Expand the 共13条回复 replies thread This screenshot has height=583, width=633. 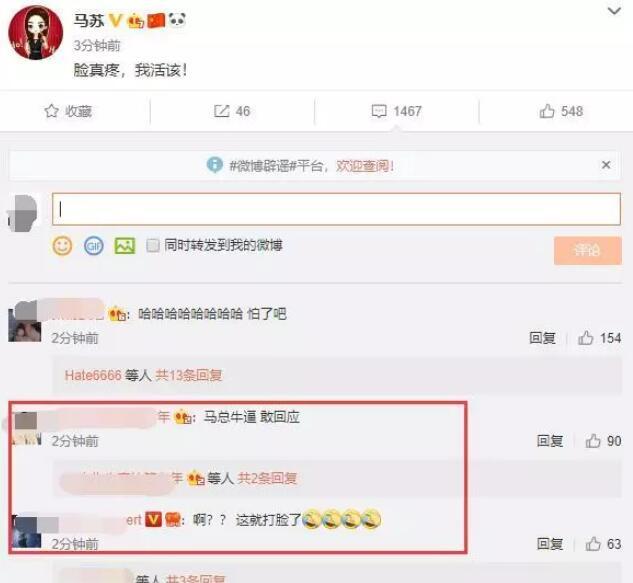click(189, 375)
